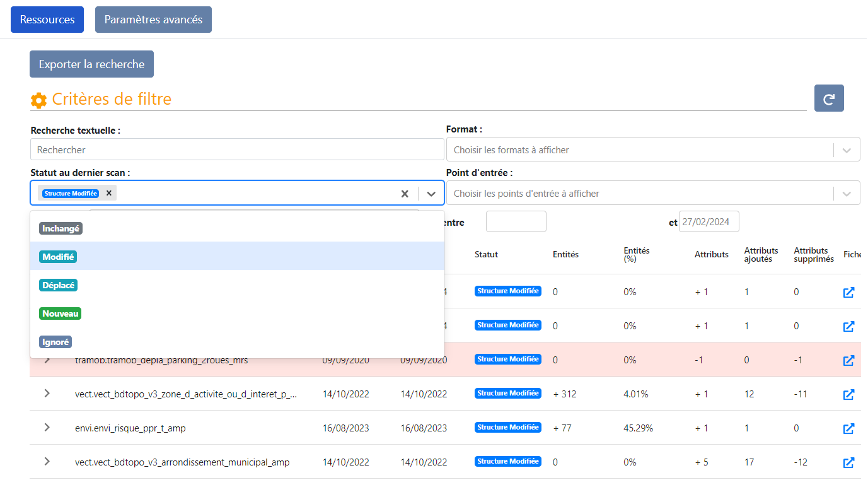Click the 45.29% entities percentage
The width and height of the screenshot is (868, 480).
click(x=638, y=428)
